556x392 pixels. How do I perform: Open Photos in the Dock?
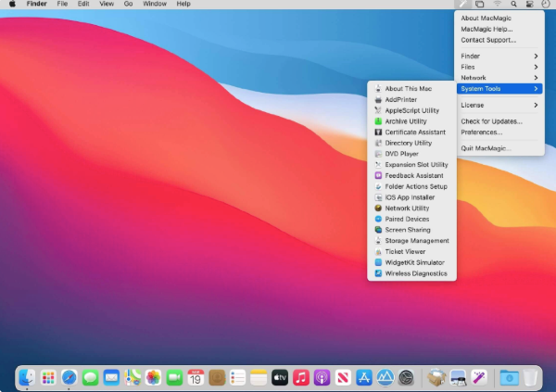[x=153, y=377]
